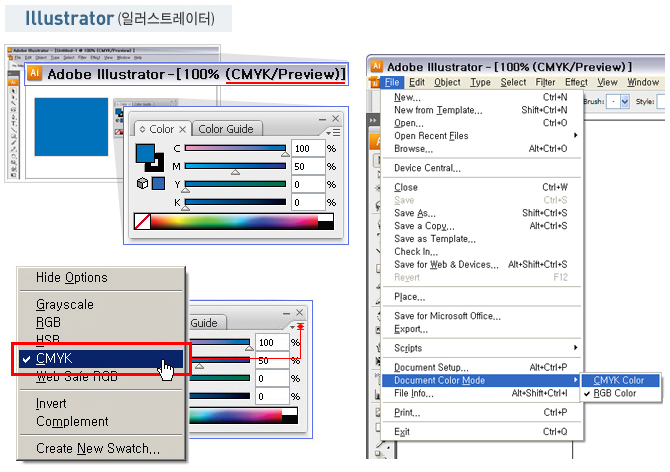Choose Save as Template...
Screen dimensions: 670x472
pyautogui.click(x=481, y=239)
